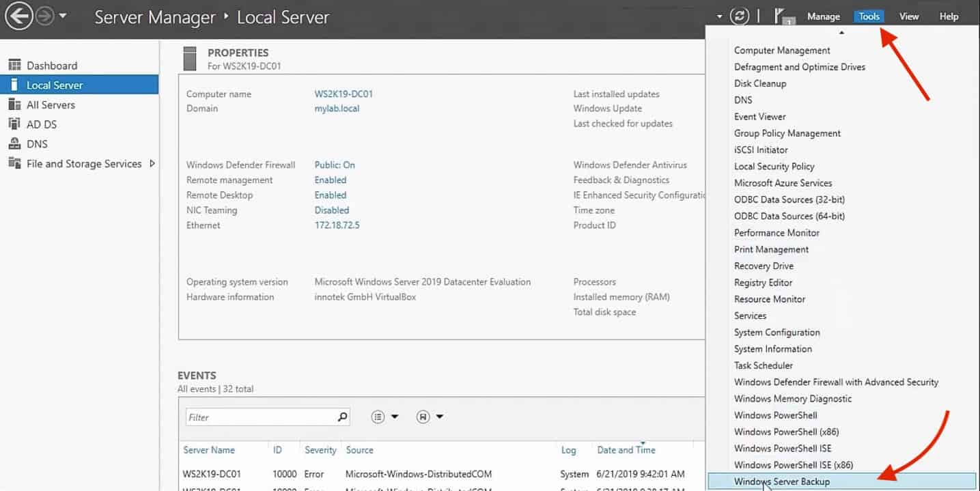Click computer name WS2K19-DC01 link

coord(344,94)
